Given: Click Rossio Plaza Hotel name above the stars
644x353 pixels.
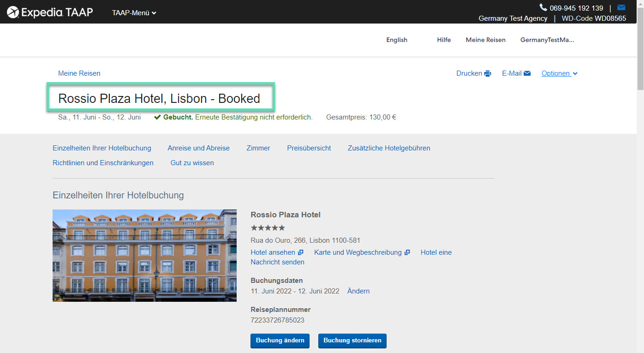Looking at the screenshot, I should (x=286, y=215).
